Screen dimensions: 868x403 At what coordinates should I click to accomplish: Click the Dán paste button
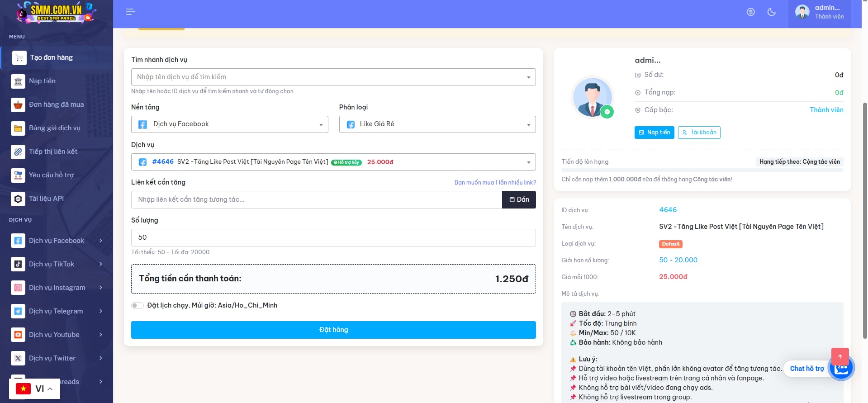point(519,199)
